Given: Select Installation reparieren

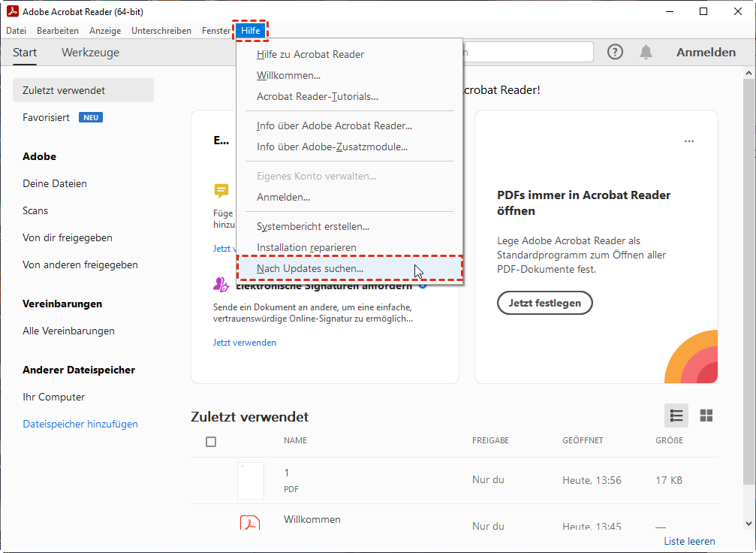Looking at the screenshot, I should [x=350, y=247].
